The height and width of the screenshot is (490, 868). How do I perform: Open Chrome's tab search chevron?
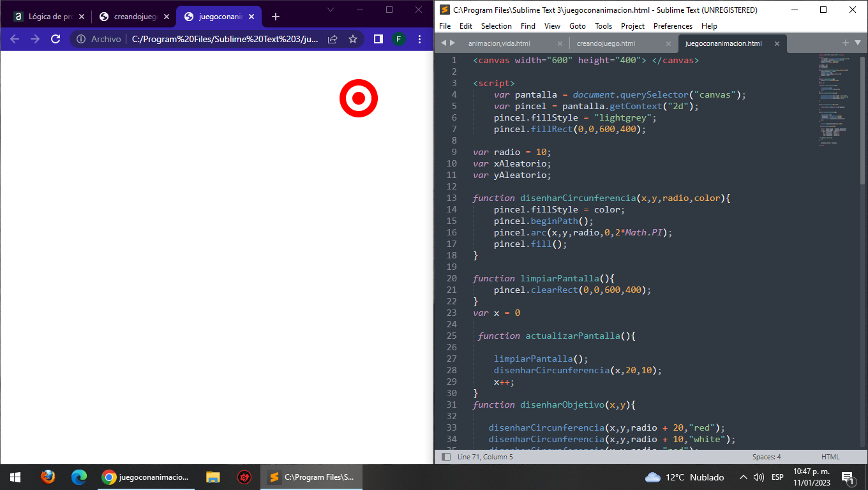(x=331, y=10)
